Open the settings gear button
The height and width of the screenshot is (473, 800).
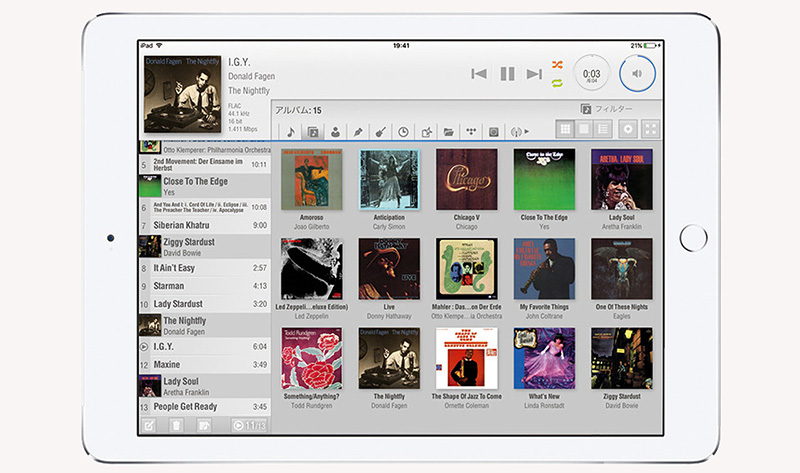point(628,129)
